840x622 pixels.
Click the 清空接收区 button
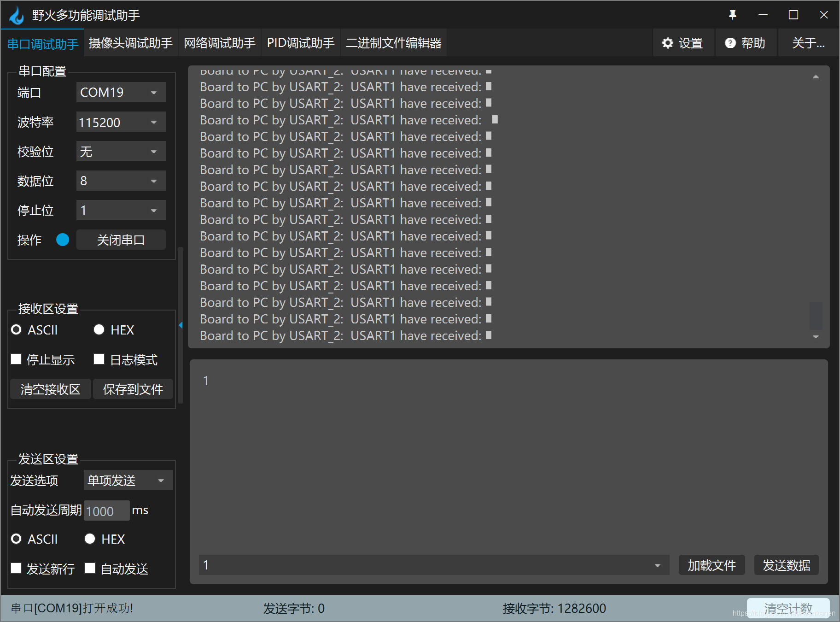(50, 389)
